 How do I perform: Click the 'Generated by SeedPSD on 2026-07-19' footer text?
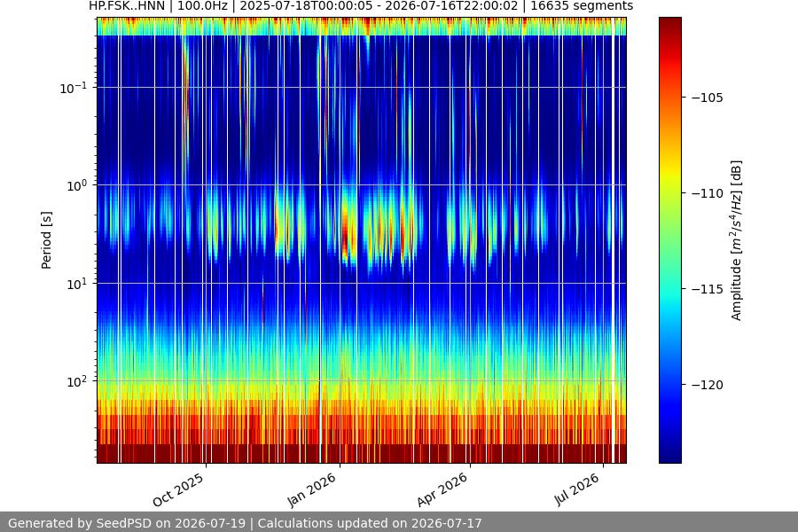(127, 523)
